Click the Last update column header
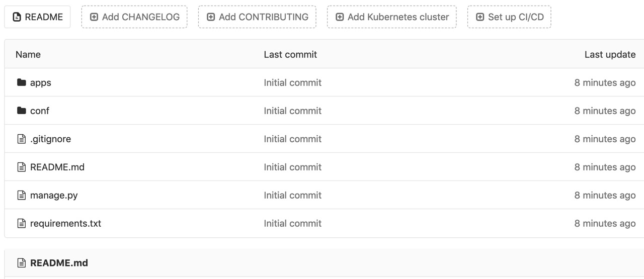The image size is (644, 279). (x=610, y=54)
